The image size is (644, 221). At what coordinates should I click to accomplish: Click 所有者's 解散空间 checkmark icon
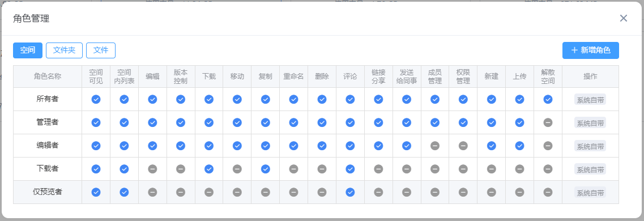pos(548,99)
